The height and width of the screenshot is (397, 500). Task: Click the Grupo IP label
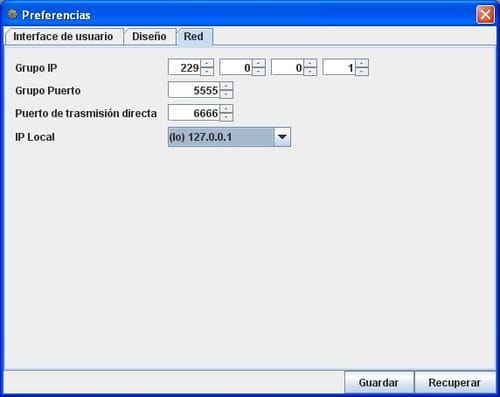(36, 68)
